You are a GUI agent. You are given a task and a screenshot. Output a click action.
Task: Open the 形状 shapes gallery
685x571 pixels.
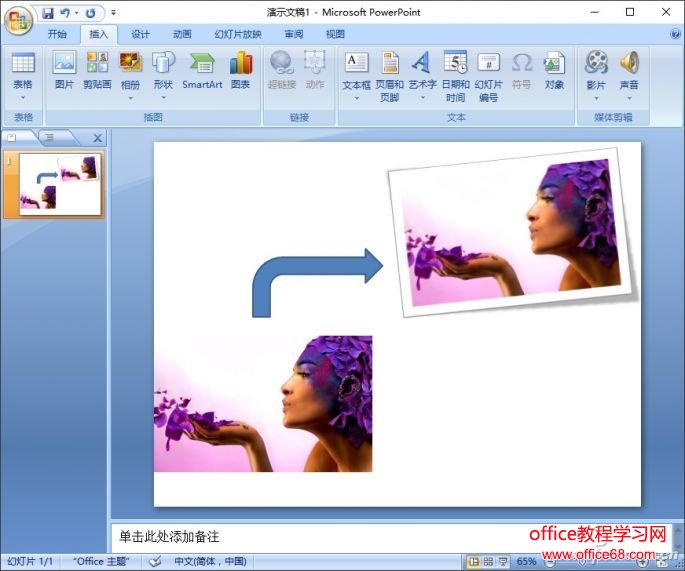point(163,70)
